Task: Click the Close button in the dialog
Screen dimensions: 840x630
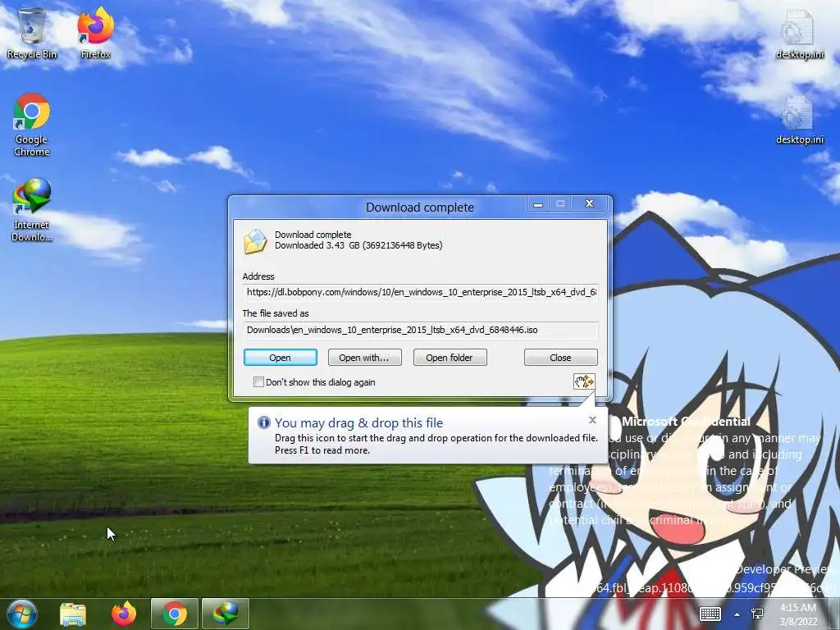Action: click(x=560, y=358)
